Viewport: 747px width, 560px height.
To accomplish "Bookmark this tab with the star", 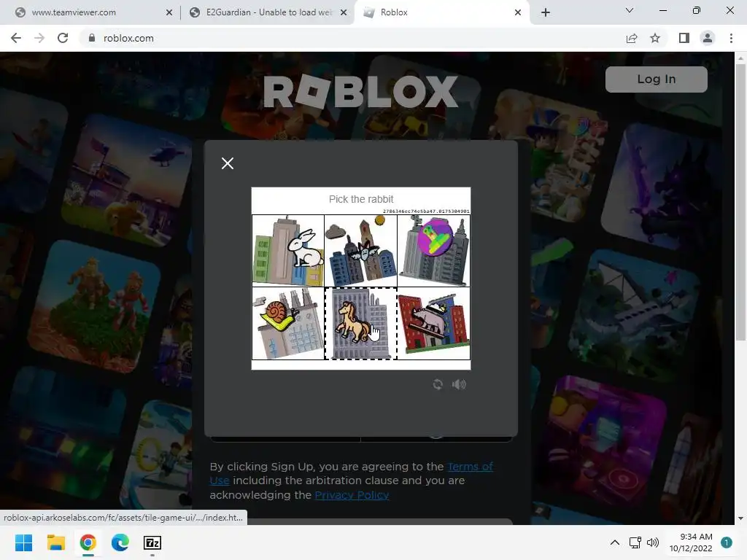I will click(x=655, y=38).
